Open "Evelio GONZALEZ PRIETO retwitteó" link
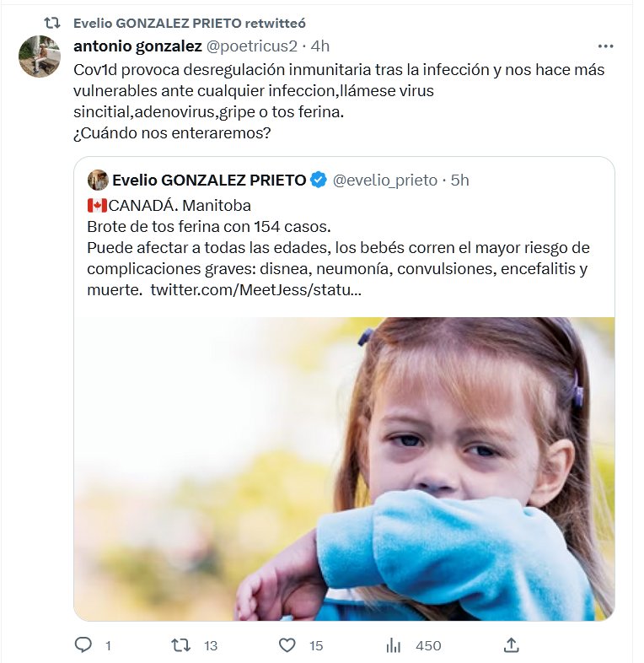Image resolution: width=644 pixels, height=663 pixels. [177, 23]
